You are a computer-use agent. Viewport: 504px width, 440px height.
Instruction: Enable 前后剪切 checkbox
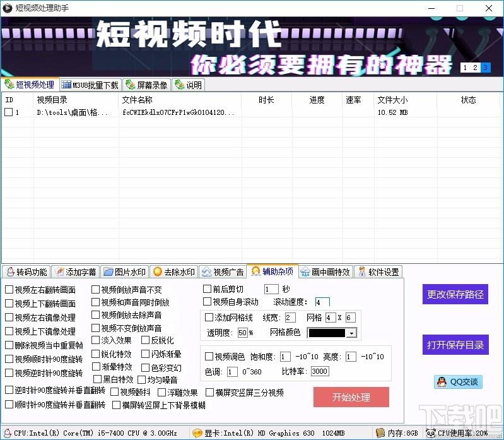207,289
